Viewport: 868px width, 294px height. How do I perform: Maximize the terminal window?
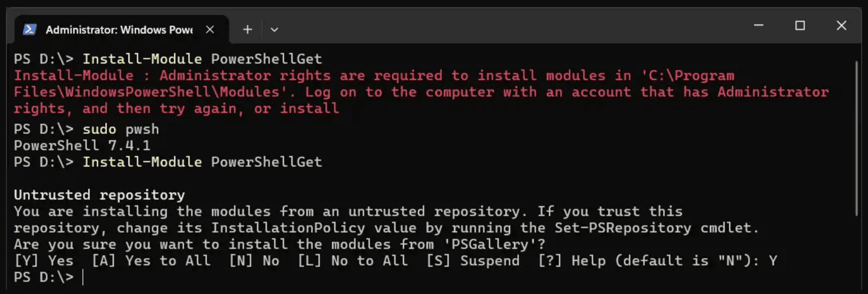[x=800, y=25]
